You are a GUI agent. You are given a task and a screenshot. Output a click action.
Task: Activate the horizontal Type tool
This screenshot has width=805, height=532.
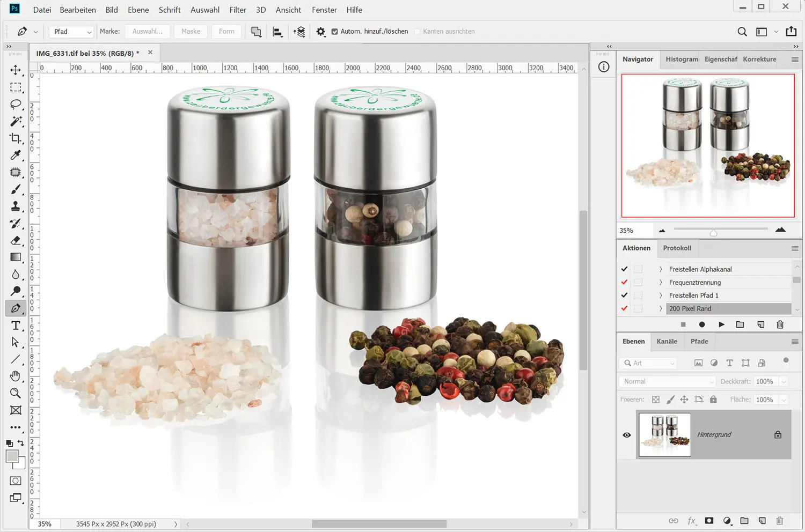16,326
